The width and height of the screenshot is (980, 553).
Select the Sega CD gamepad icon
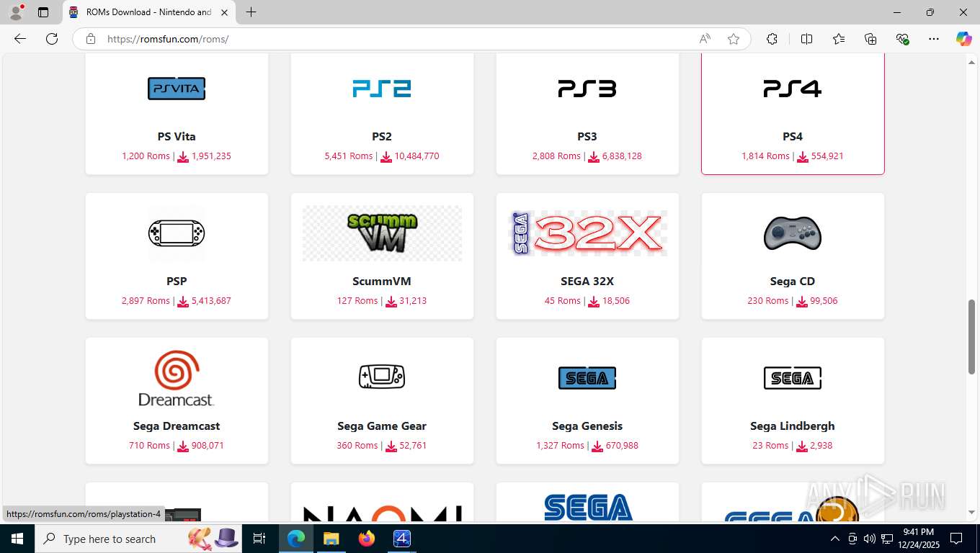pyautogui.click(x=793, y=233)
